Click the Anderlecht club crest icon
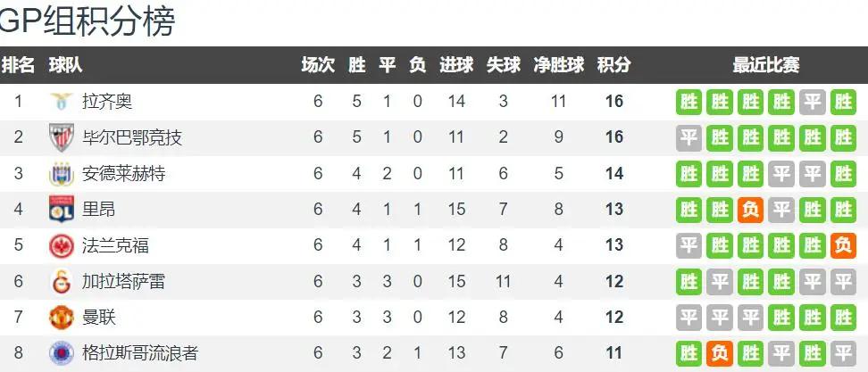The width and height of the screenshot is (868, 372). pyautogui.click(x=61, y=174)
